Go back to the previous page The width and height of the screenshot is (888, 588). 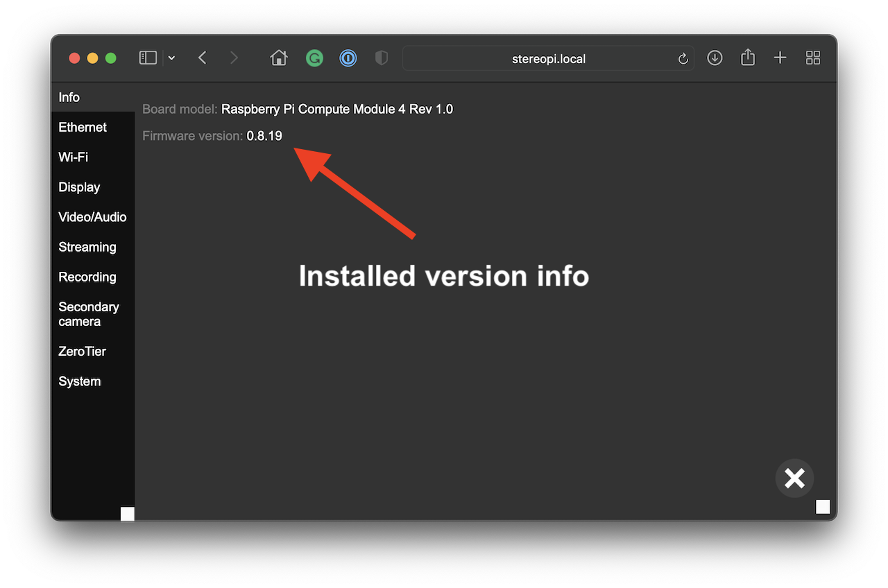point(203,58)
